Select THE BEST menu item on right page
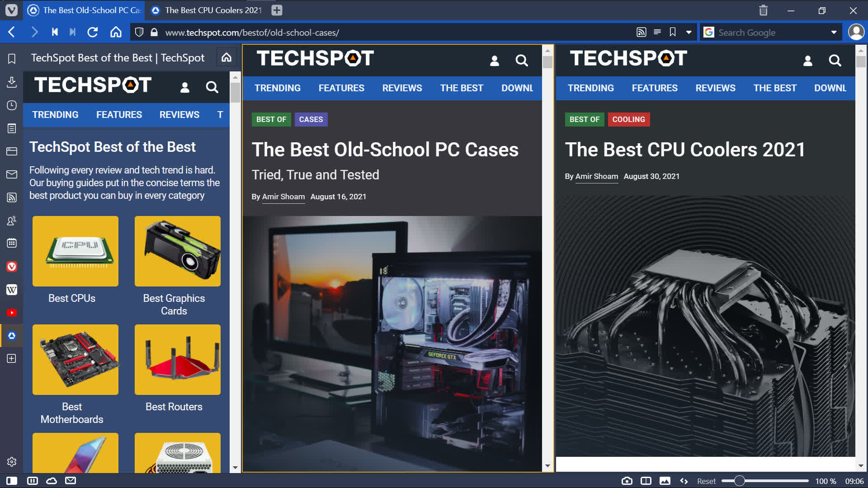This screenshot has width=868, height=488. coord(775,88)
